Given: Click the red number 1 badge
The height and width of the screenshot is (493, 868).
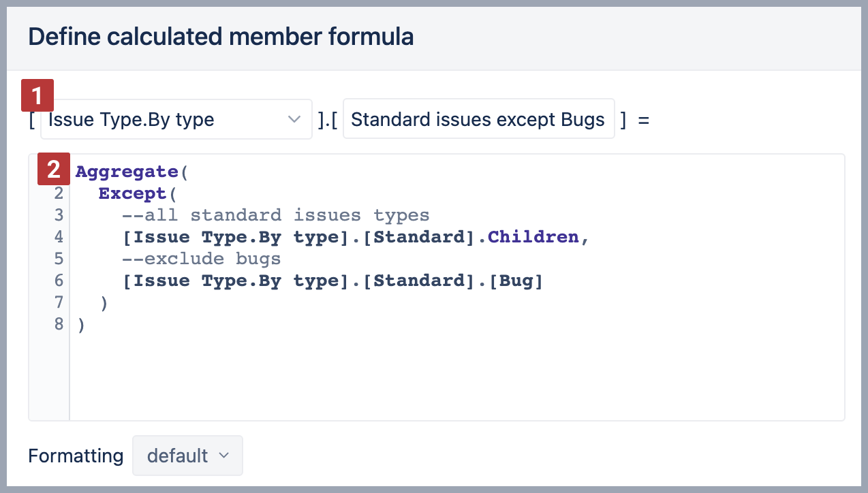Looking at the screenshot, I should pyautogui.click(x=37, y=96).
